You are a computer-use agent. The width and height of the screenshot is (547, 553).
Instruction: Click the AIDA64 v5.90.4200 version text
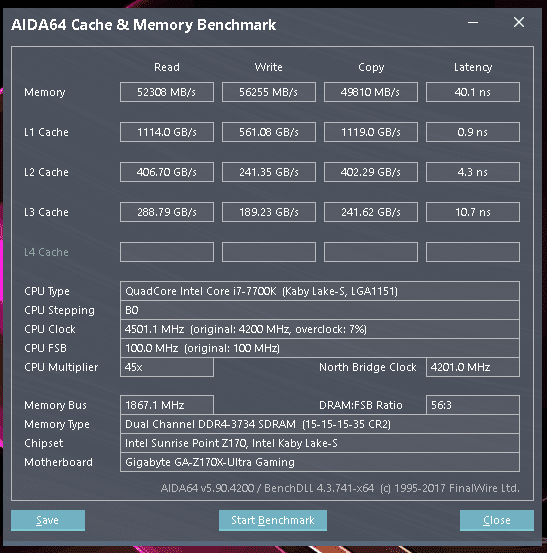pyautogui.click(x=340, y=488)
